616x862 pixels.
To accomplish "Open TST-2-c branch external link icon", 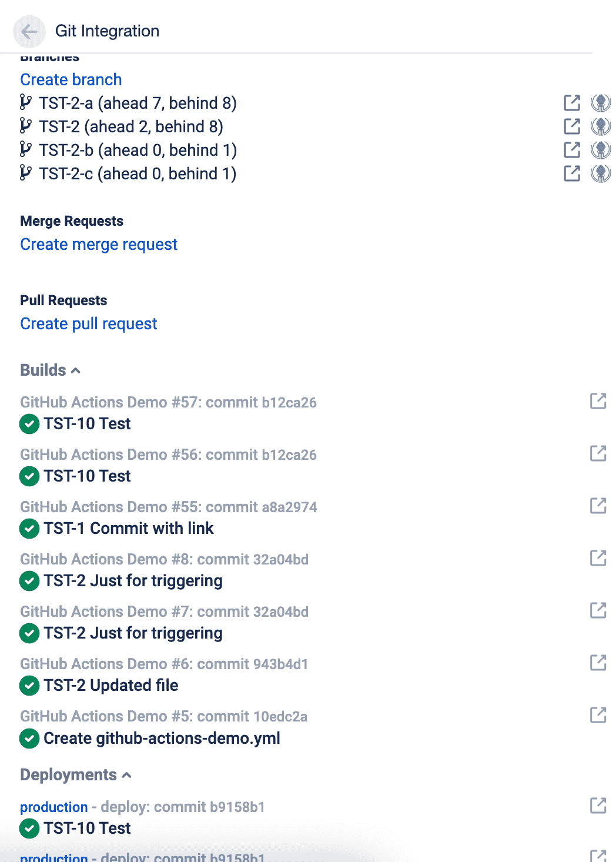I will pos(572,173).
